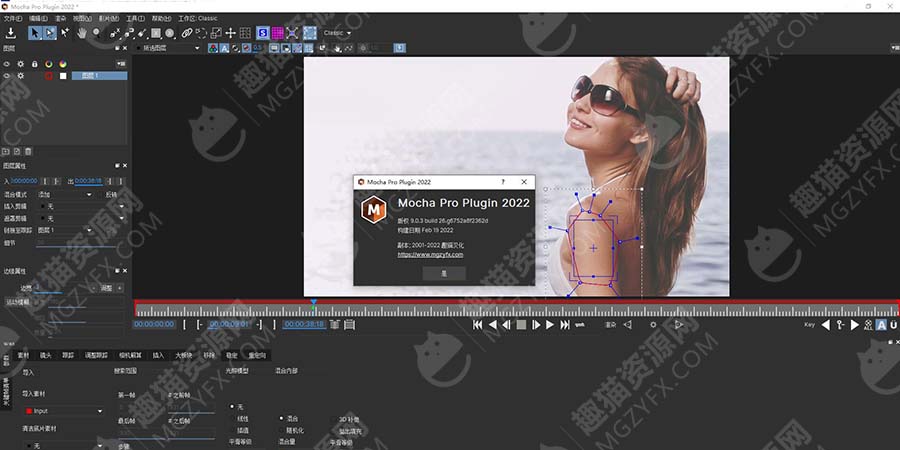Click the Attach Layer link tool
This screenshot has height=450, width=900.
tap(187, 33)
